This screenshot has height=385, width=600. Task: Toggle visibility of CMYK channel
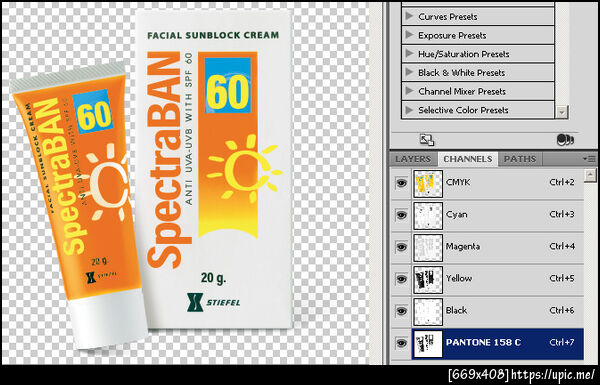(x=401, y=183)
